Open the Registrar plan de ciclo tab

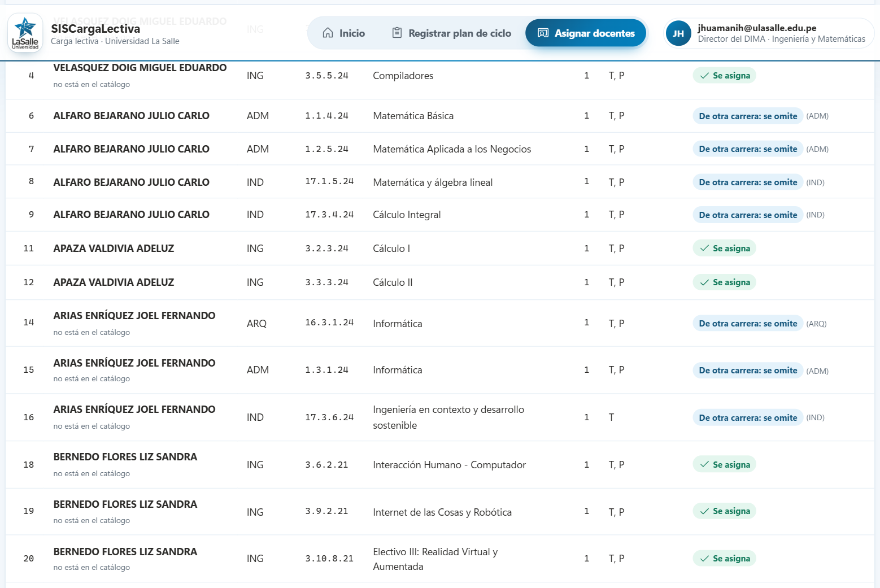[451, 33]
